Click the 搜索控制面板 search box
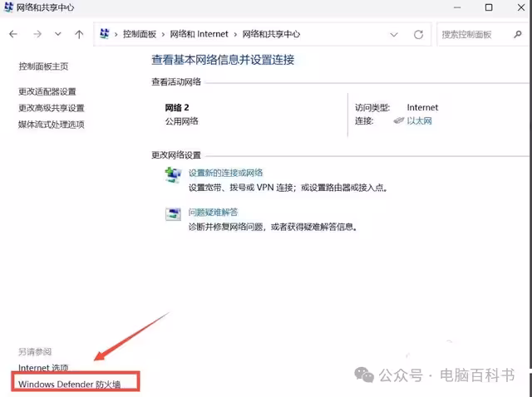This screenshot has width=532, height=397. (480, 35)
